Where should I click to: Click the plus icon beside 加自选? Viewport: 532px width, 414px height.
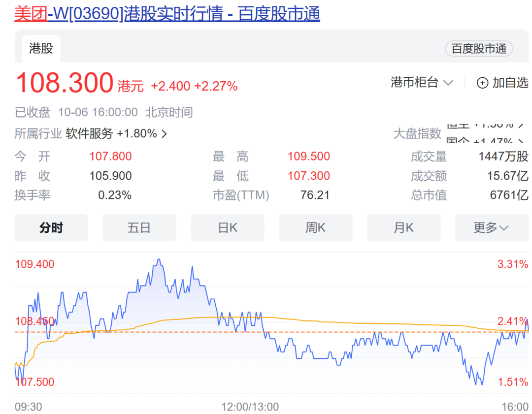482,83
